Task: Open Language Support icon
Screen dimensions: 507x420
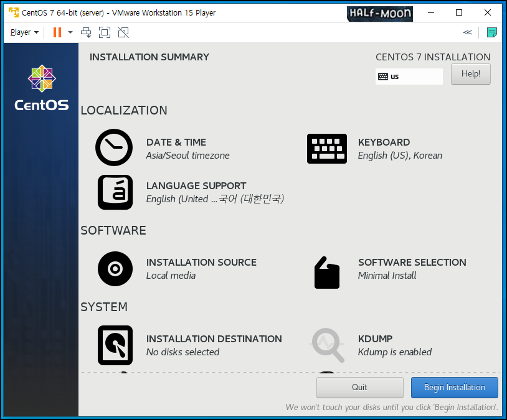Action: (x=115, y=192)
